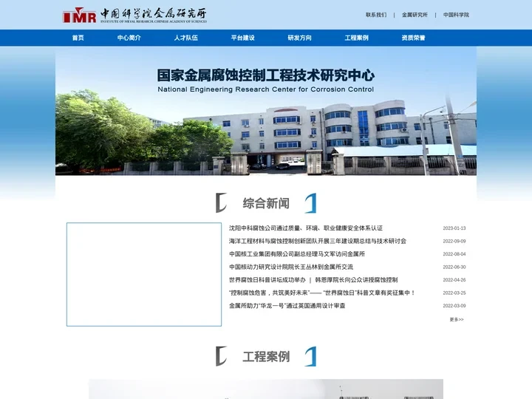
Task: Open the 中心简介 menu item
Action: click(129, 38)
